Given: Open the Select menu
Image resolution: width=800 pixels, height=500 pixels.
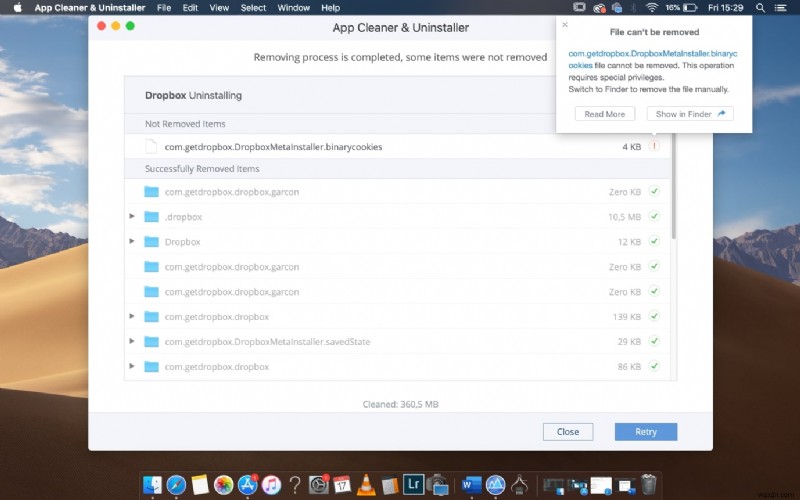Looking at the screenshot, I should click(254, 8).
